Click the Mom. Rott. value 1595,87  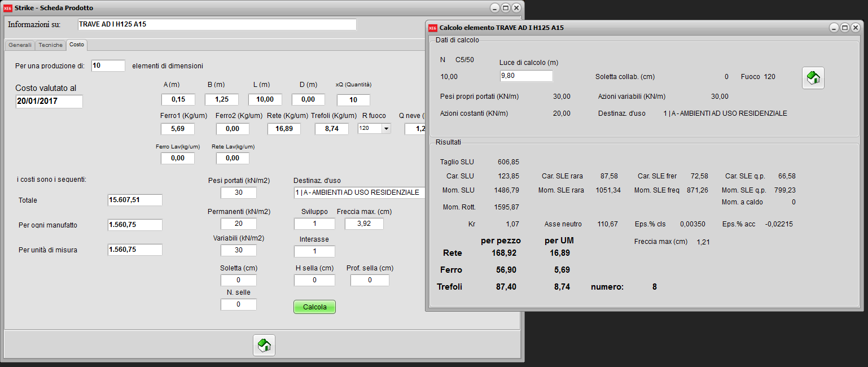(506, 207)
